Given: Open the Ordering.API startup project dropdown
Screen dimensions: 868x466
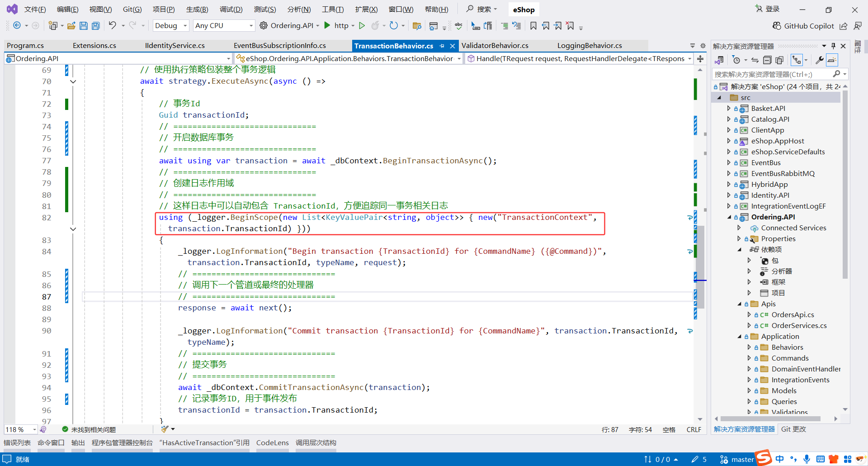Looking at the screenshot, I should tap(318, 26).
